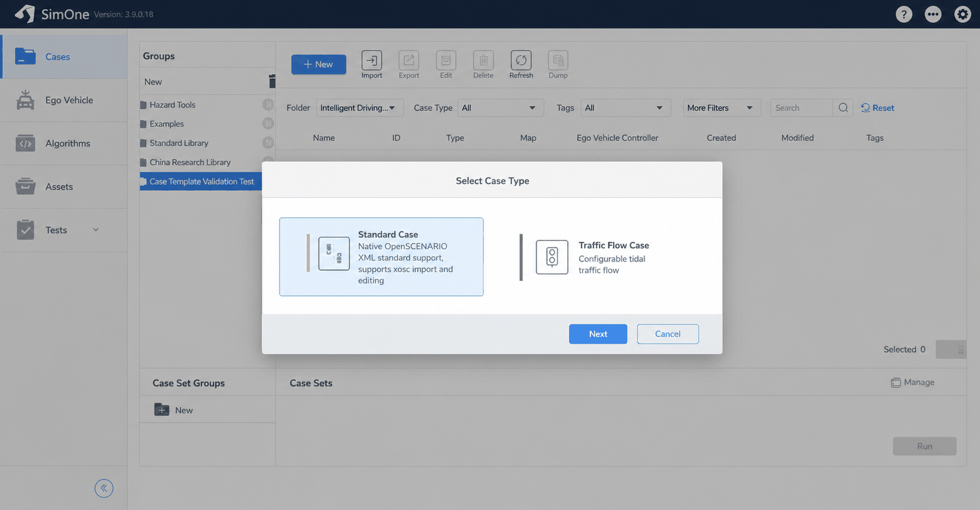980x510 pixels.
Task: Click the Traffic Flow Case traffic light icon
Action: [552, 257]
